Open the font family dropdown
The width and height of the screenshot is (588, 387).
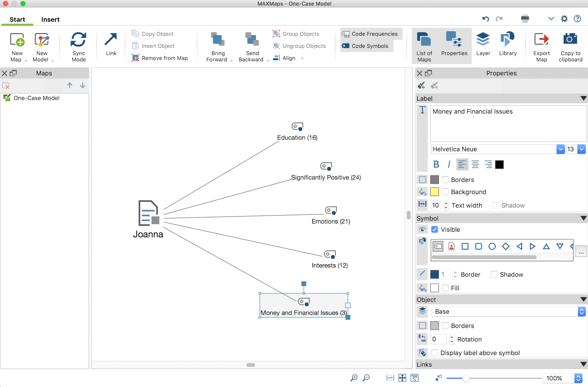(x=560, y=149)
